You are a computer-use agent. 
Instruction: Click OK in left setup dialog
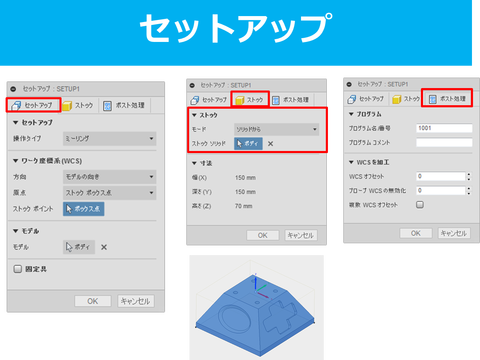(93, 301)
